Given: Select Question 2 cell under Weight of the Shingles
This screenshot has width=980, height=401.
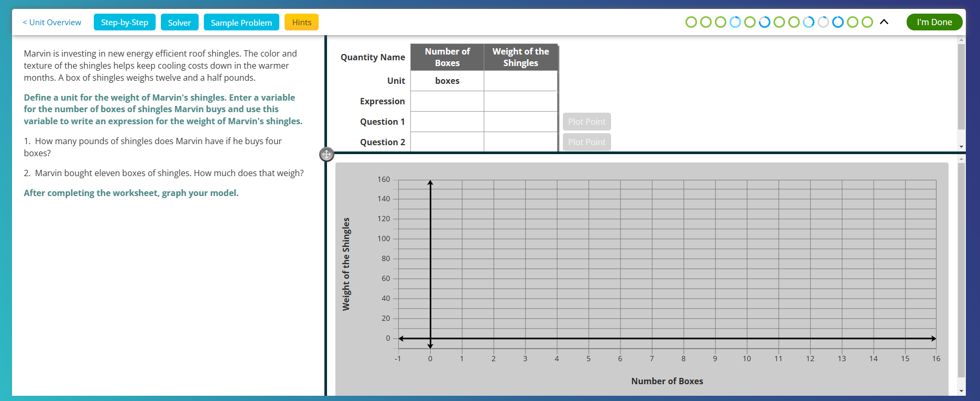Looking at the screenshot, I should coord(520,142).
